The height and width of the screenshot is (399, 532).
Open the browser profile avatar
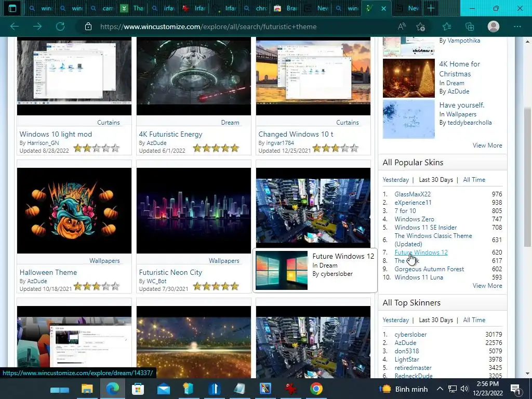click(x=494, y=26)
